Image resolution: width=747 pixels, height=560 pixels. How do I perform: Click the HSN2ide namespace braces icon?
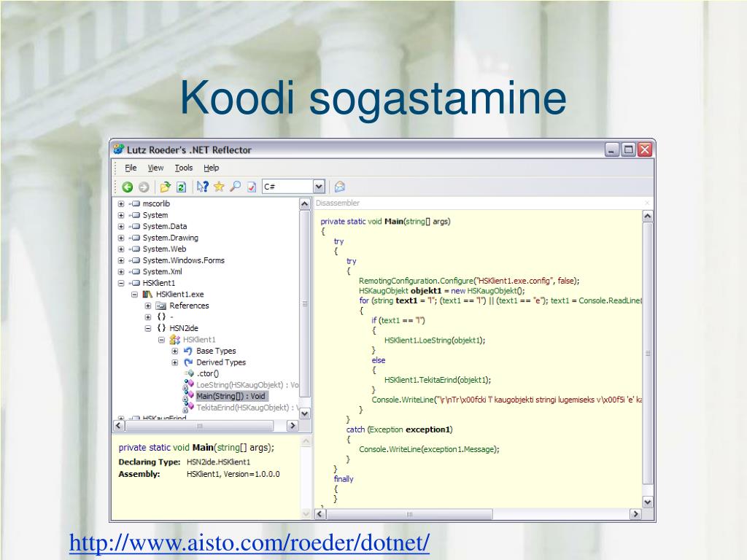click(x=161, y=328)
